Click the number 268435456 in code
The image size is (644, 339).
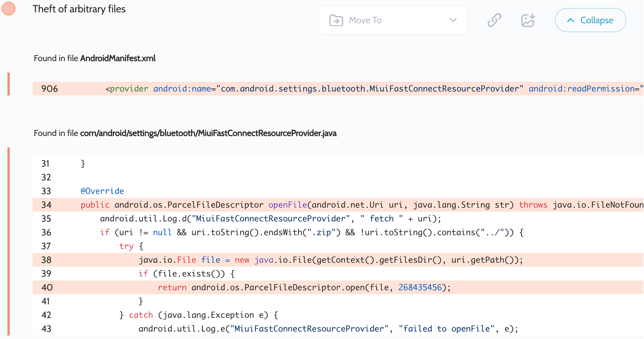tap(420, 287)
